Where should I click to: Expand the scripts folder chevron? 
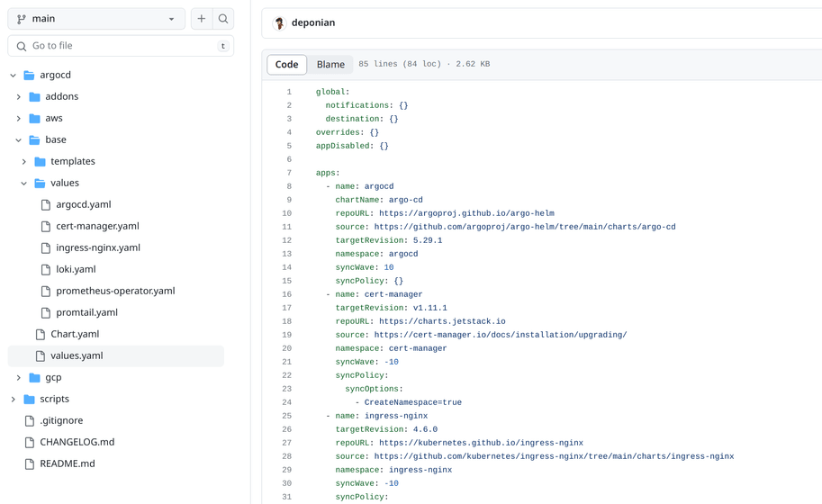(14, 400)
